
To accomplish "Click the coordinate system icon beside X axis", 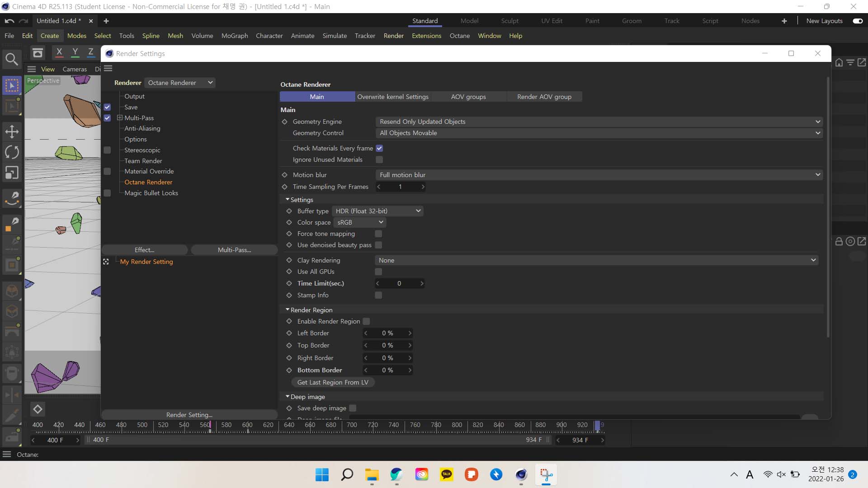I will pyautogui.click(x=38, y=53).
